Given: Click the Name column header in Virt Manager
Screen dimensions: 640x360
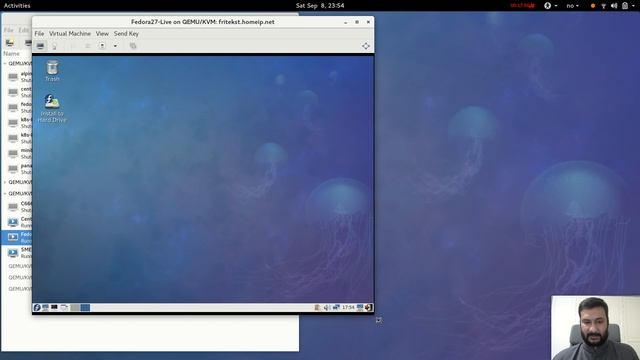Looking at the screenshot, I should click(x=11, y=53).
